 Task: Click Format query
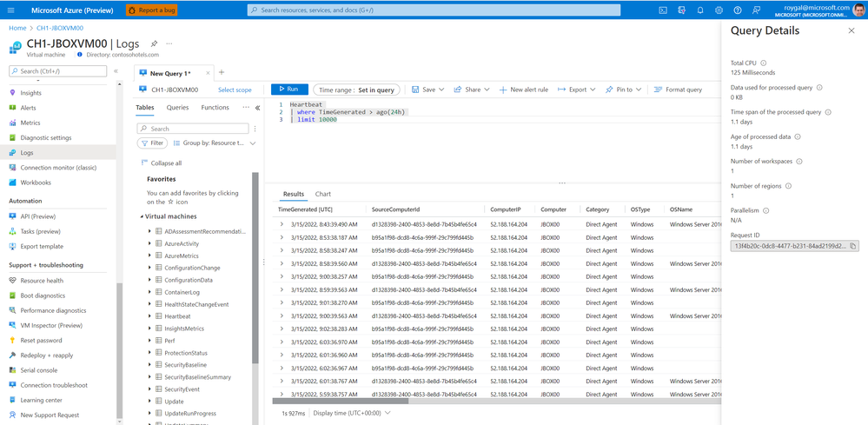678,90
